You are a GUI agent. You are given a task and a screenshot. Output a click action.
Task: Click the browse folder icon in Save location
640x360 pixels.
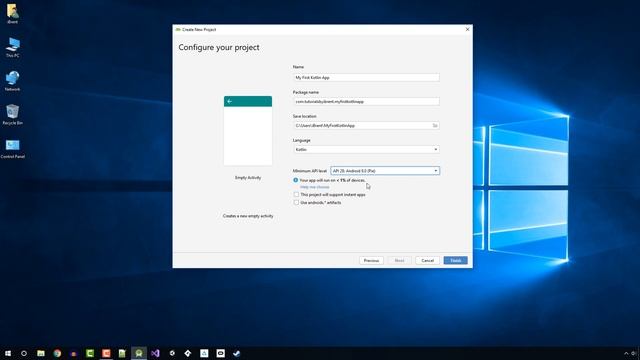(x=435, y=126)
